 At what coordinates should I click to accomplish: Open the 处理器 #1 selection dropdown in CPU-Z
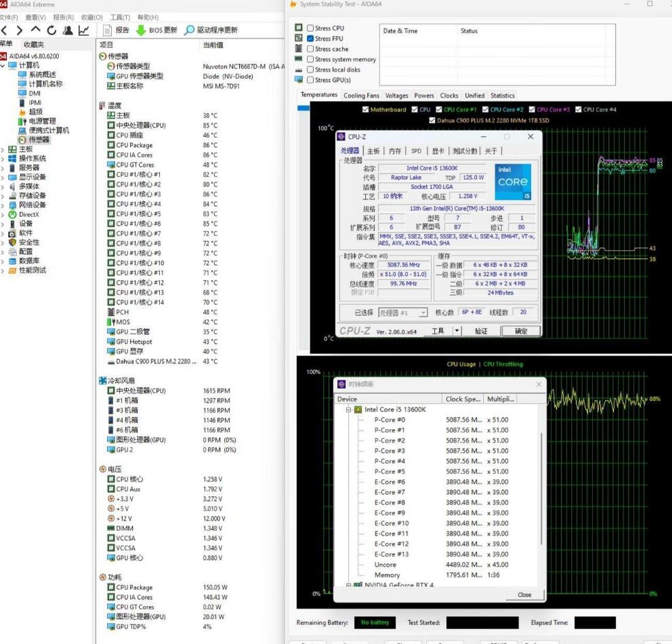(403, 313)
